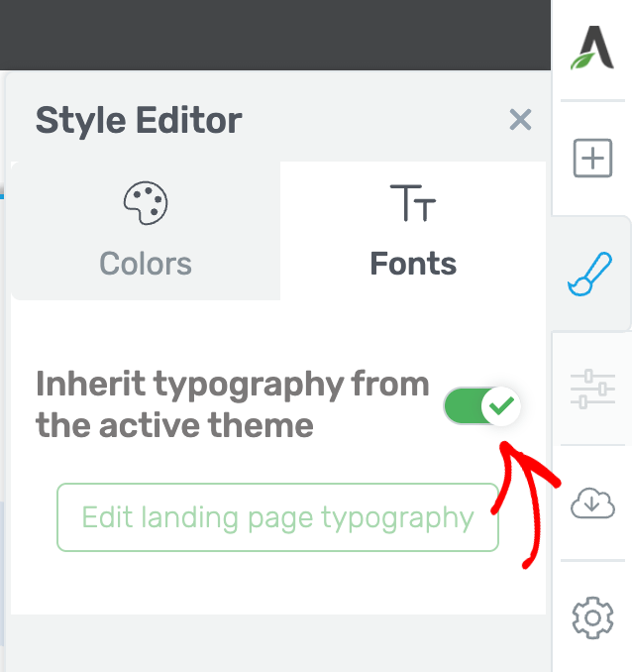Open the add element plus icon
Screen dimensions: 632x672
click(592, 158)
